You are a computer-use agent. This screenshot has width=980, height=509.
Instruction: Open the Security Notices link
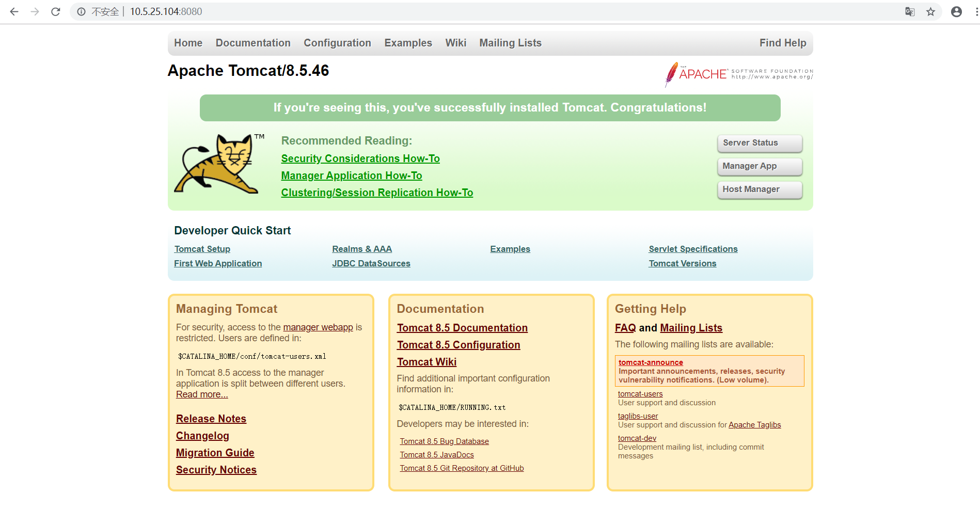click(x=216, y=470)
